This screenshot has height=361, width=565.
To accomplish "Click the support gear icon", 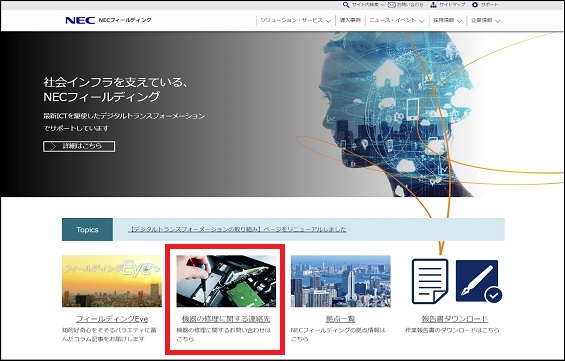I will click(475, 5).
